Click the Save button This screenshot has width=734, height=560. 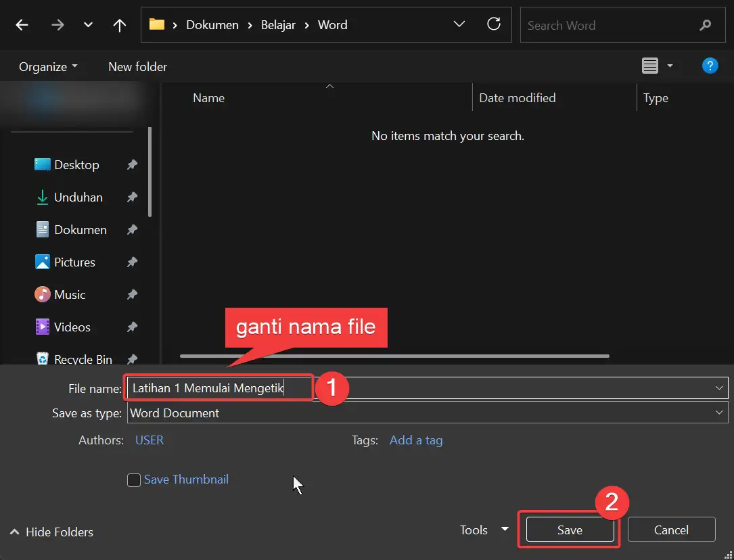pyautogui.click(x=569, y=530)
